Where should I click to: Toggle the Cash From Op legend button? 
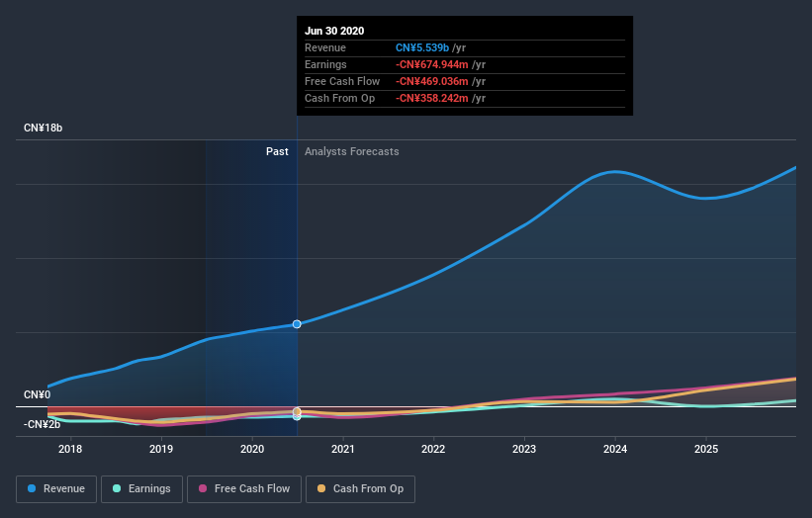(x=360, y=489)
